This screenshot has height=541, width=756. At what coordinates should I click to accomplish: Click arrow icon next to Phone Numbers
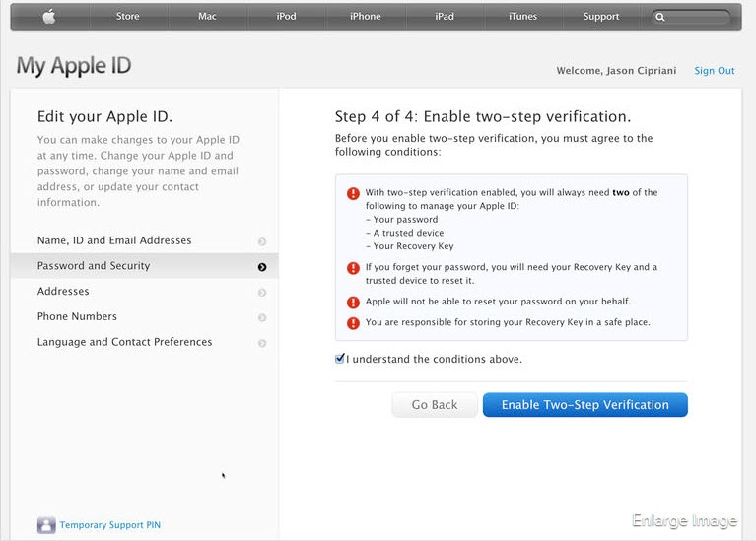(x=261, y=318)
